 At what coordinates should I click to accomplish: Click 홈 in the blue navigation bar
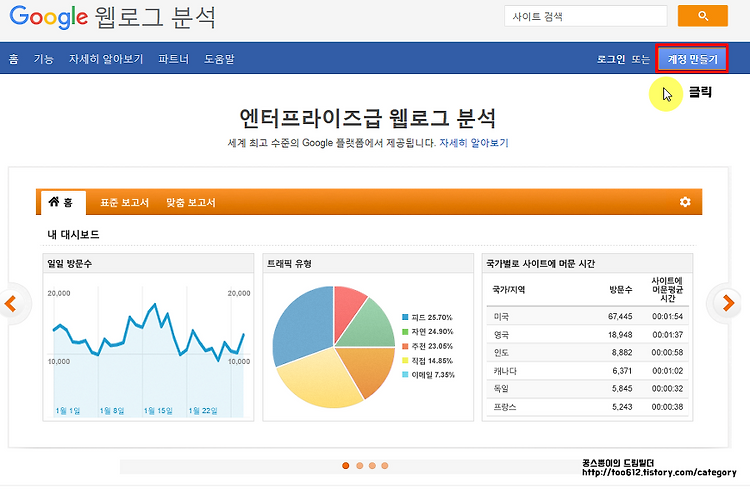point(13,59)
